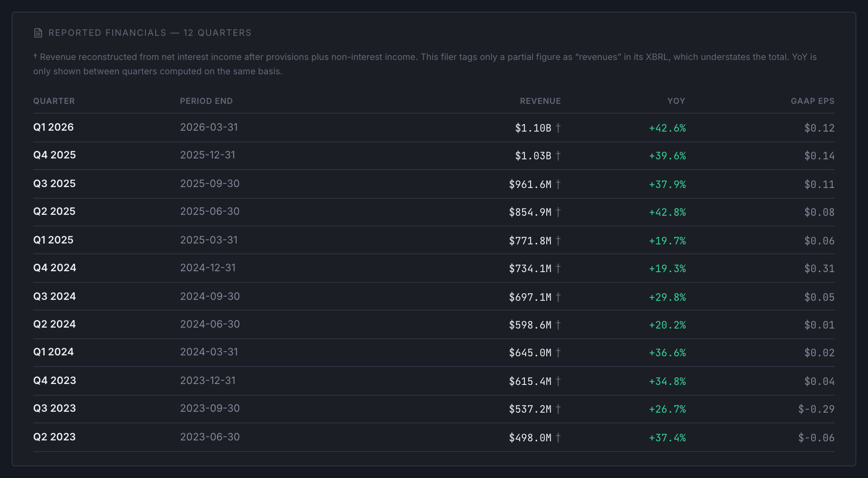This screenshot has width=868, height=478.
Task: Click the GAAP EPS column header
Action: coord(813,101)
